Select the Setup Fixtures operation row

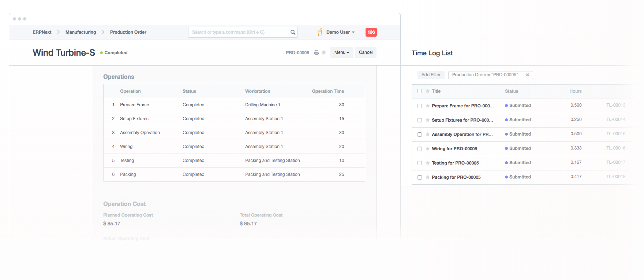234,119
